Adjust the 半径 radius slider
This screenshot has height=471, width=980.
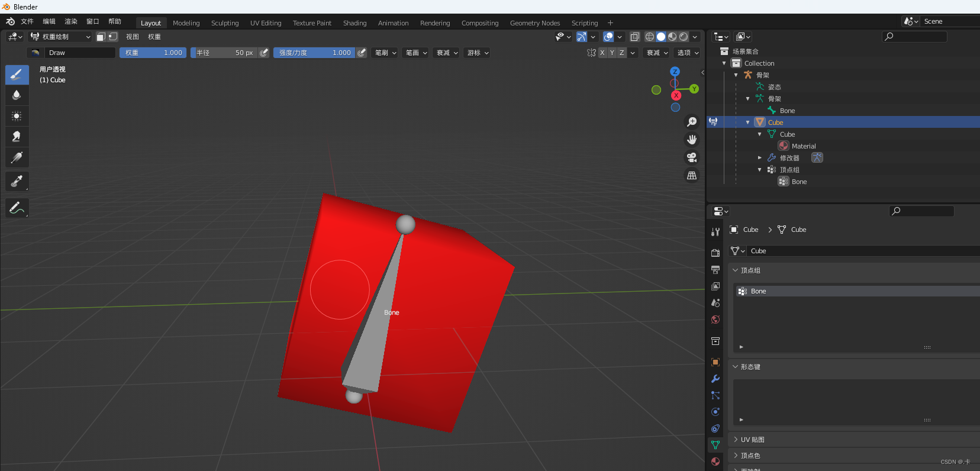[x=224, y=53]
